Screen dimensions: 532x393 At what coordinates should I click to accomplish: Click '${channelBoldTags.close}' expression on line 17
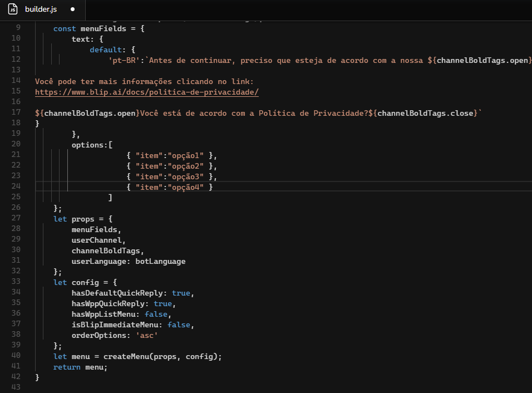click(x=423, y=113)
